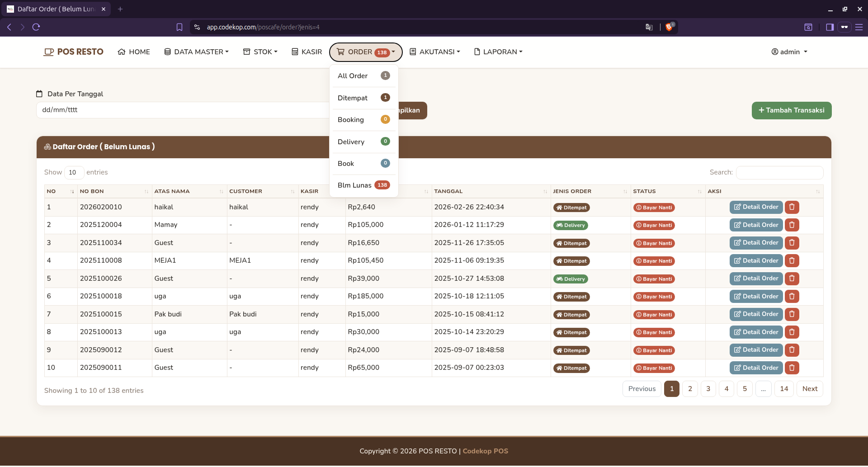The width and height of the screenshot is (868, 467).
Task: Delete order 2025120004 with trash icon
Action: point(792,225)
